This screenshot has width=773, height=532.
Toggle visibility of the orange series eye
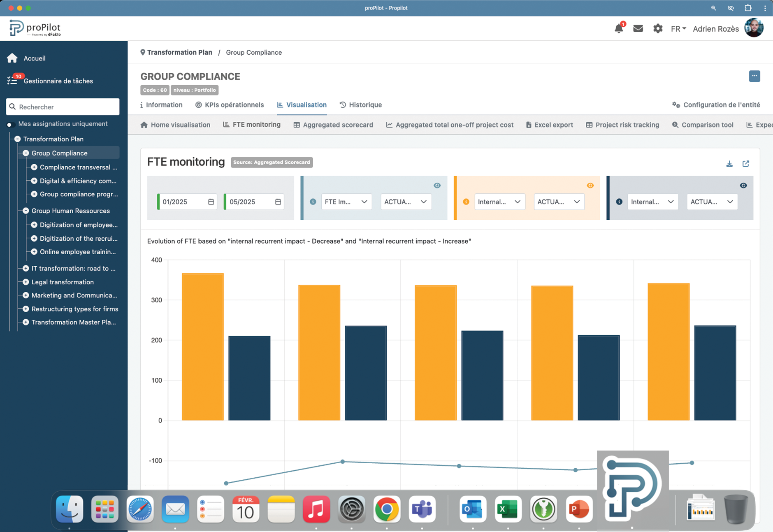point(590,186)
